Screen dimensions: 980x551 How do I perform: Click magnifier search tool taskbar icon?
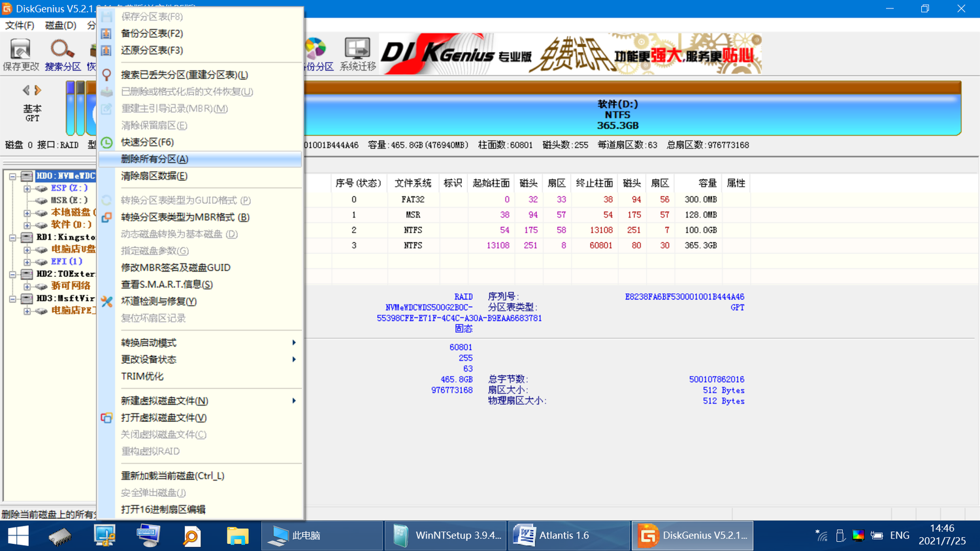[x=192, y=536]
